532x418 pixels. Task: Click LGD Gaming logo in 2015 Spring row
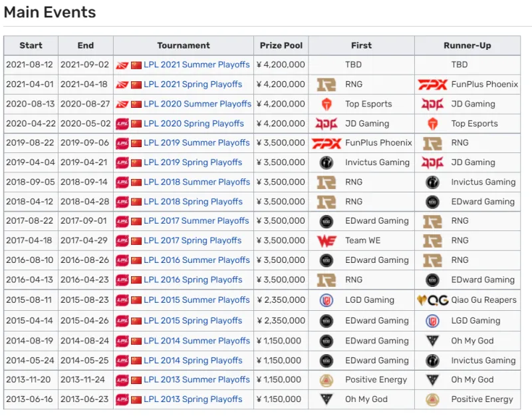point(432,321)
